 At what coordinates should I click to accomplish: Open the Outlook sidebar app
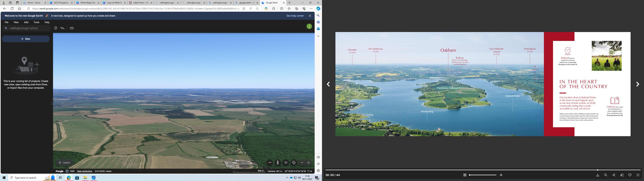pyautogui.click(x=318, y=29)
